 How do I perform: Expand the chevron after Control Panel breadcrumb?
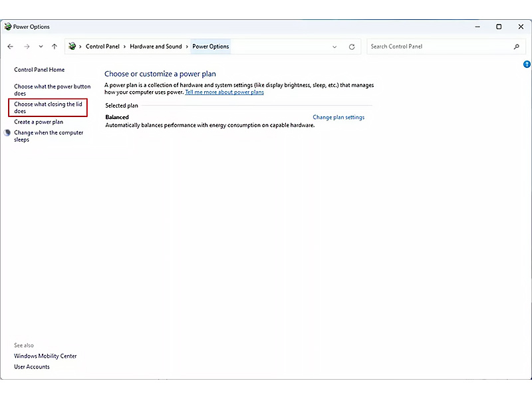124,47
